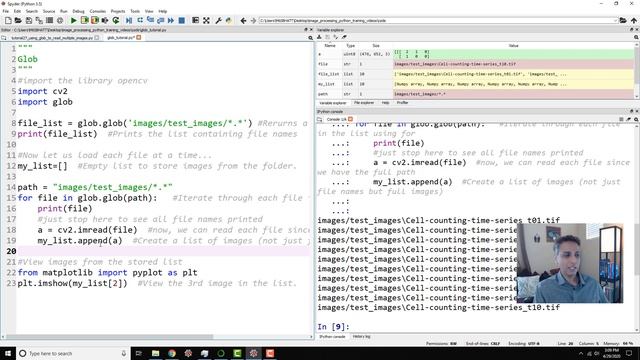The width and height of the screenshot is (640, 360).
Task: Open the Consoles menu
Action: tap(98, 11)
